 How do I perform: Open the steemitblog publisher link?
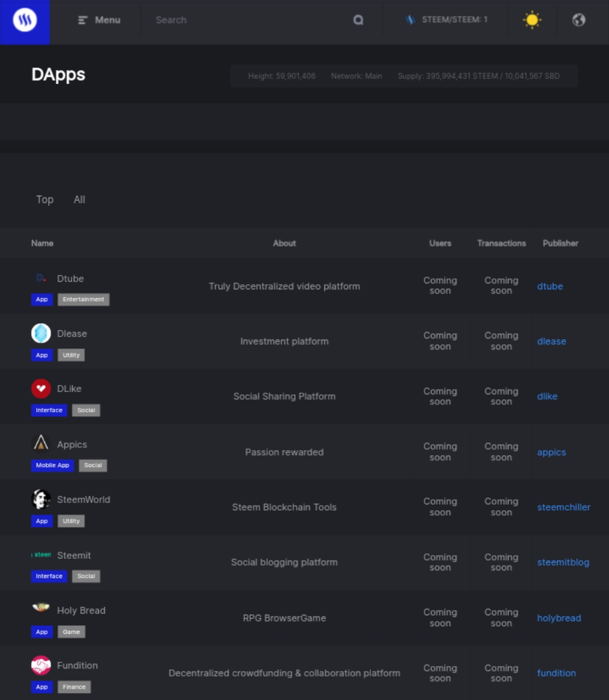563,562
